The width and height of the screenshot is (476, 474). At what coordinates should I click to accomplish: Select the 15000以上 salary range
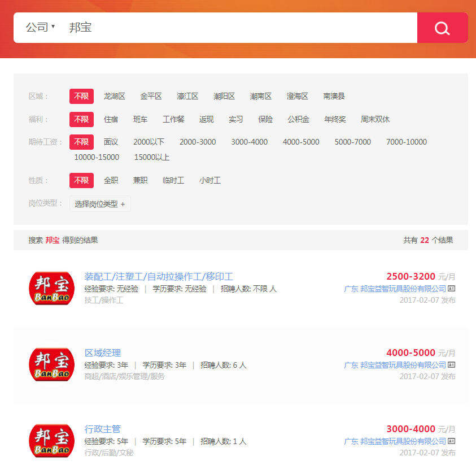(x=152, y=157)
